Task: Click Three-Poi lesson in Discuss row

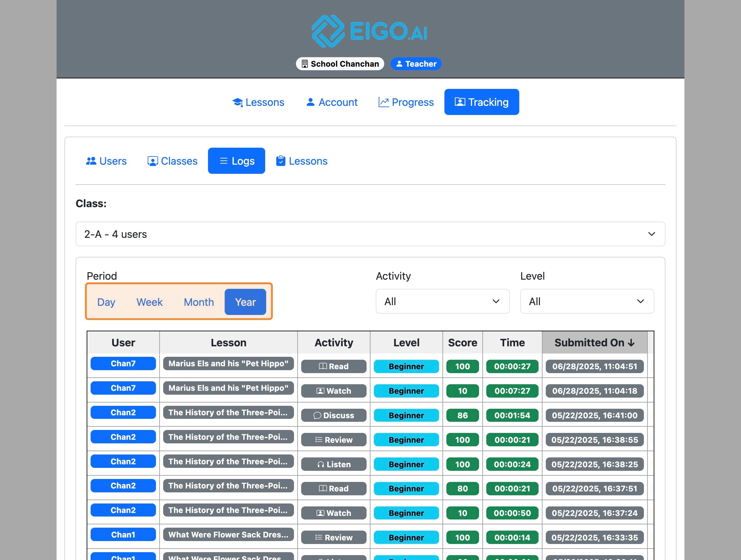Action: tap(229, 412)
